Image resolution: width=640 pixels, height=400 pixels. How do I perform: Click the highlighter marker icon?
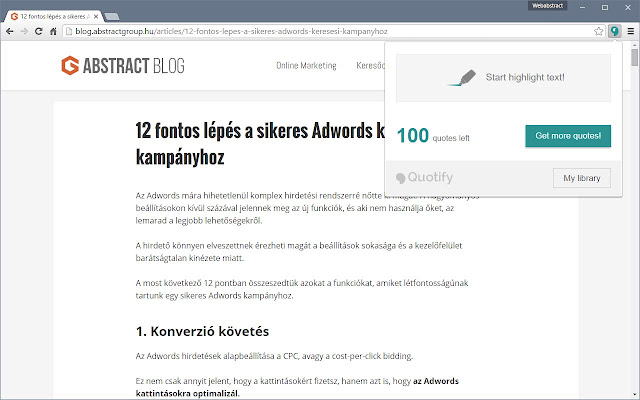[x=462, y=78]
